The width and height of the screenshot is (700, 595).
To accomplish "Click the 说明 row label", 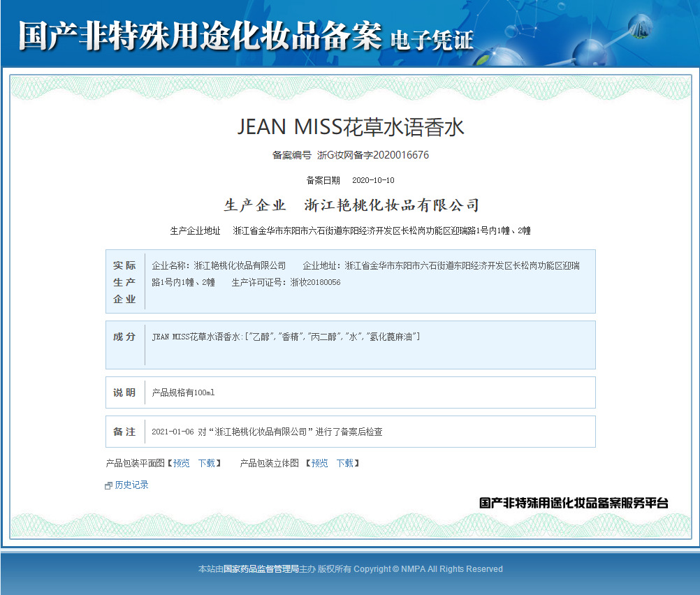I will 124,392.
